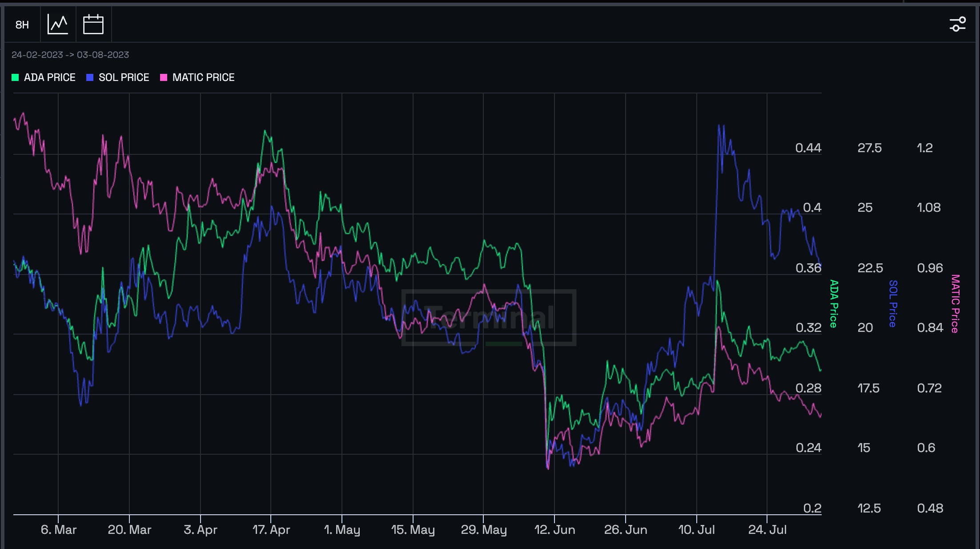This screenshot has width=980, height=549.
Task: Click ADA axis value 0.28
Action: [x=808, y=388]
